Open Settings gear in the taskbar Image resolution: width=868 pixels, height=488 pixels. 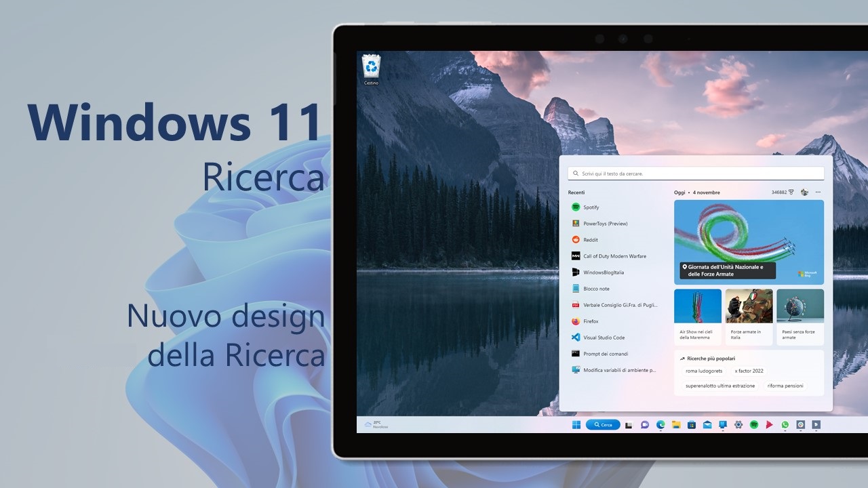pyautogui.click(x=738, y=425)
